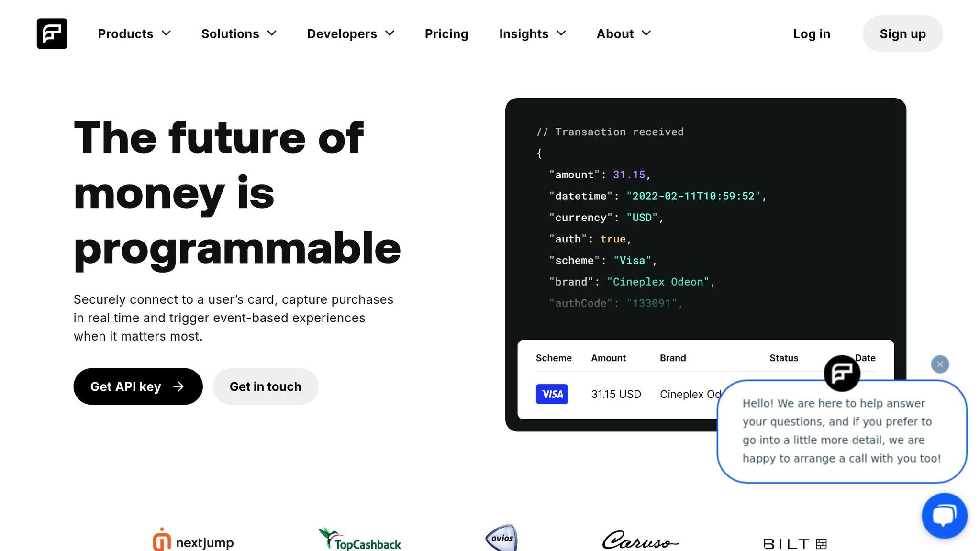Click the "brand": "Cineplex Odeon" code line

[632, 282]
